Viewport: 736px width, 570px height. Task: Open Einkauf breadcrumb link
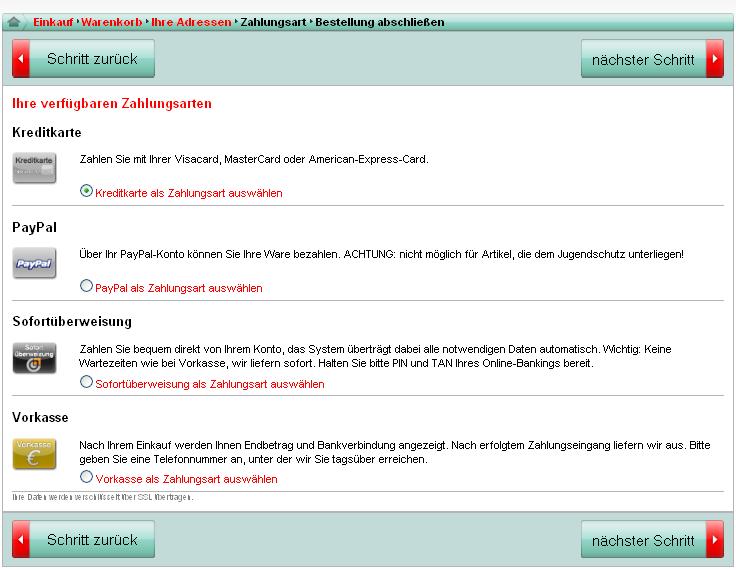53,22
